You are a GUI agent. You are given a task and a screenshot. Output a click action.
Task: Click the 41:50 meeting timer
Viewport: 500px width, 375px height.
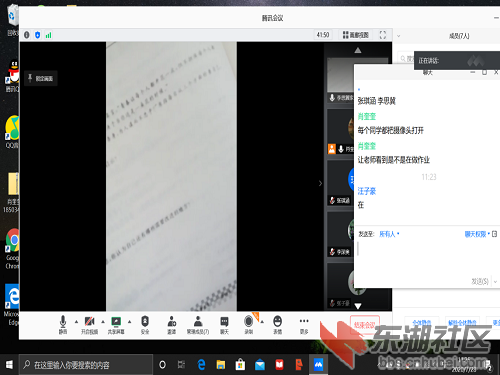coord(323,35)
